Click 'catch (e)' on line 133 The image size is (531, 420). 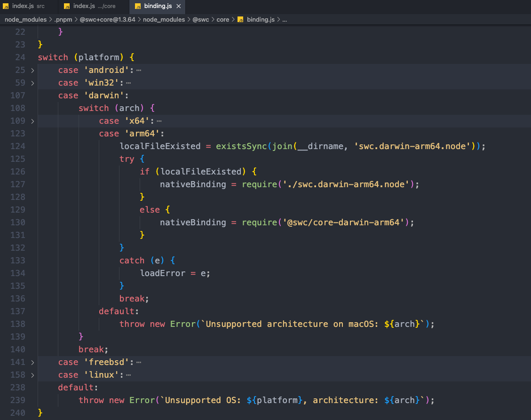click(x=142, y=261)
